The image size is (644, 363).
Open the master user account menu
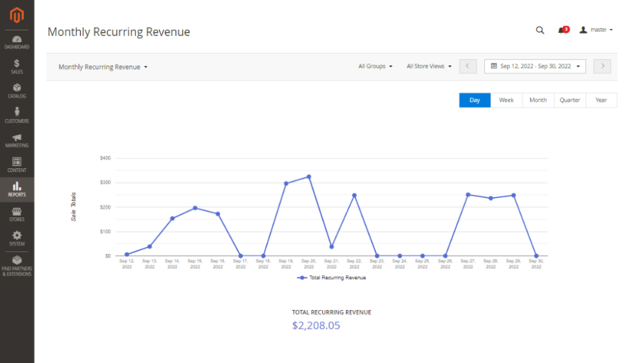coord(596,30)
